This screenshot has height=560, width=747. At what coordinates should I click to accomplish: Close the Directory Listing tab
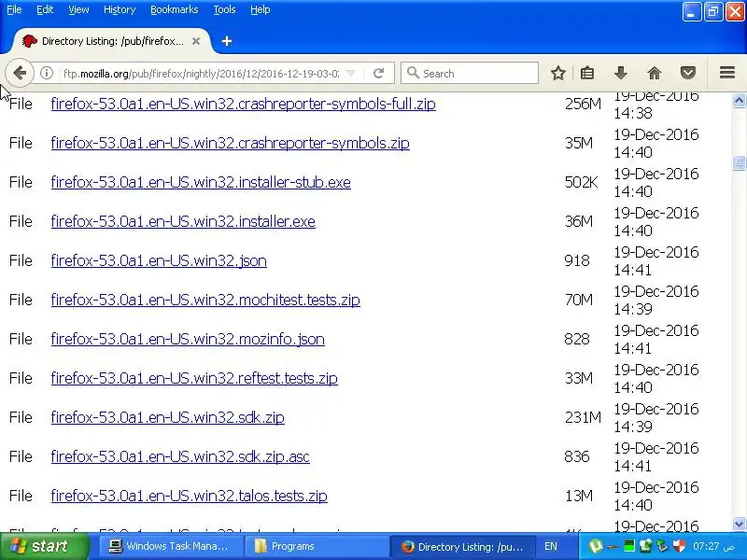(196, 41)
